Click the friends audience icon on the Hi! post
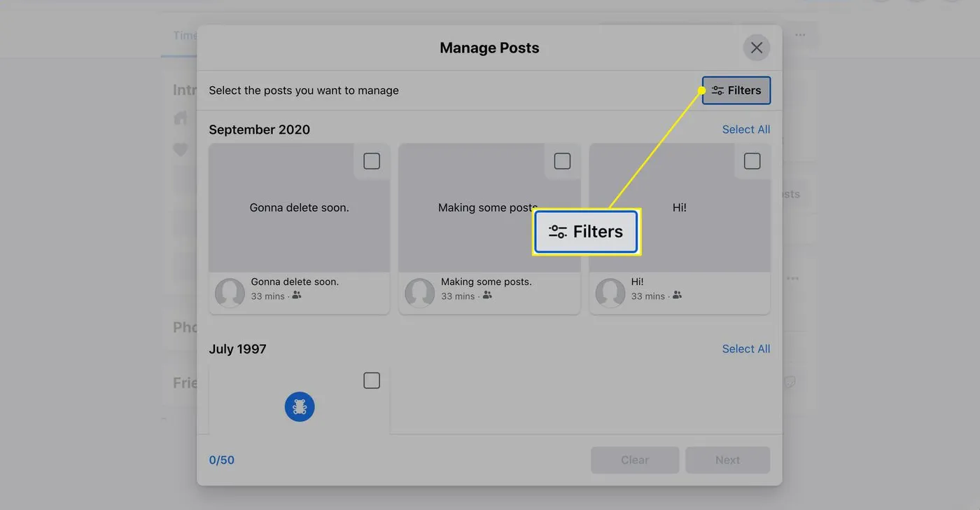 point(677,296)
